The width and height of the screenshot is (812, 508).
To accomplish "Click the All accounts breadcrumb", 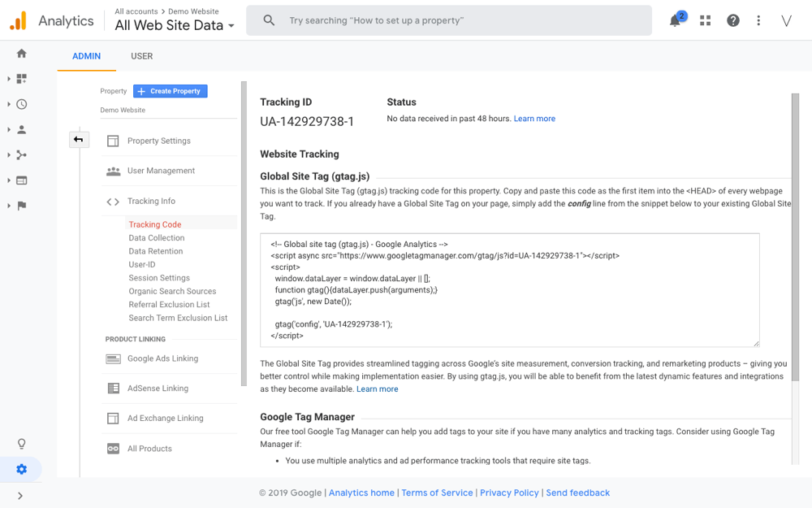I will coord(136,11).
